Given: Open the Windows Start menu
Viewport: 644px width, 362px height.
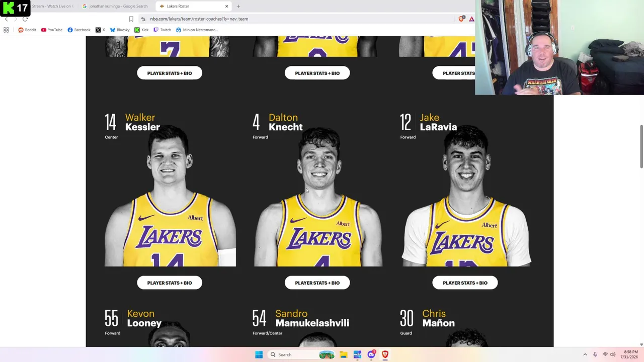Looking at the screenshot, I should coord(259,354).
